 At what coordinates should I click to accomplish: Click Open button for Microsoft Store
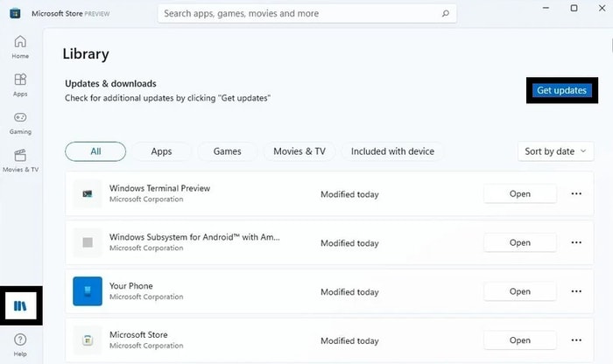click(x=520, y=340)
